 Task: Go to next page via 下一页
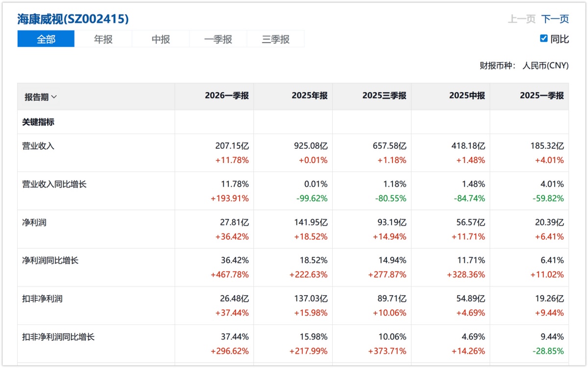[x=555, y=19]
